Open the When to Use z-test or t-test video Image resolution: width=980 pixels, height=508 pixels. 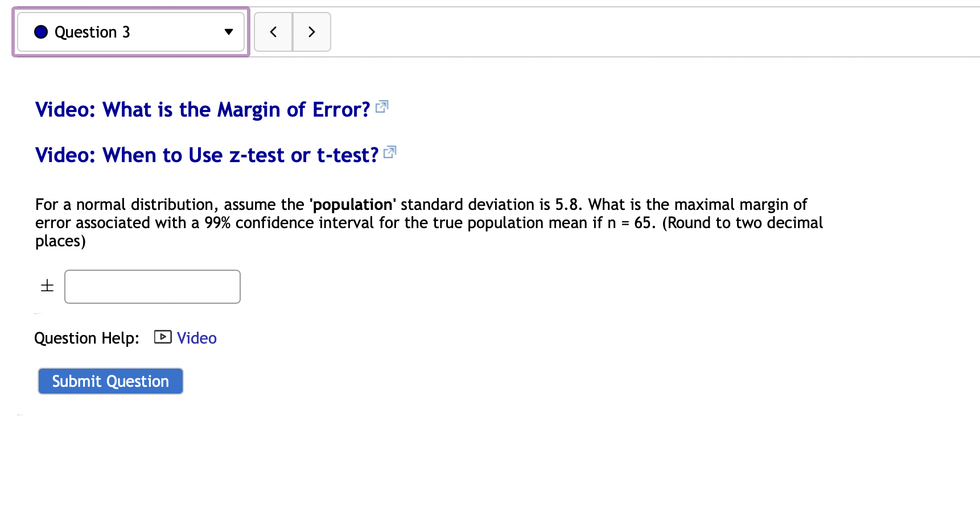point(206,155)
